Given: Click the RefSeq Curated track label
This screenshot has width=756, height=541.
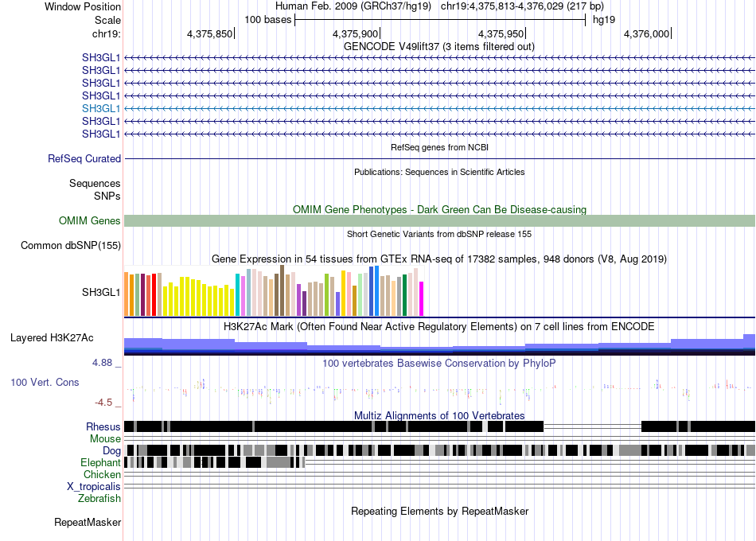Looking at the screenshot, I should [x=84, y=158].
